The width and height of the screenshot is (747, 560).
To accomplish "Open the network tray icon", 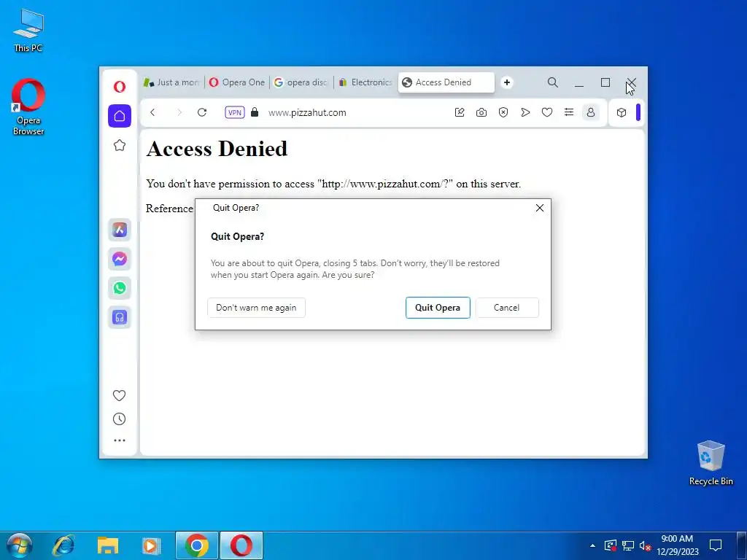I will tap(628, 545).
